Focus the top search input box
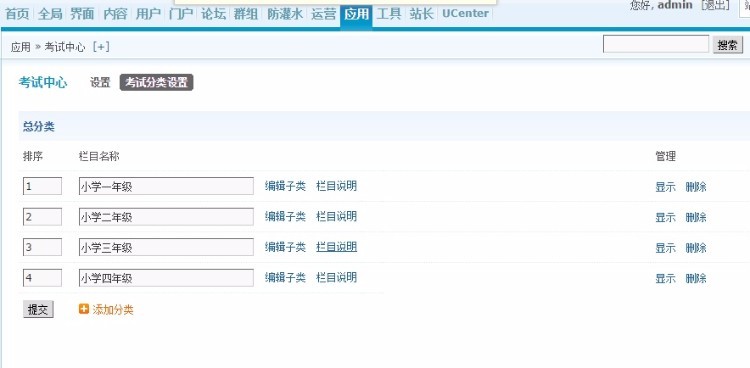The image size is (750, 368). click(655, 45)
